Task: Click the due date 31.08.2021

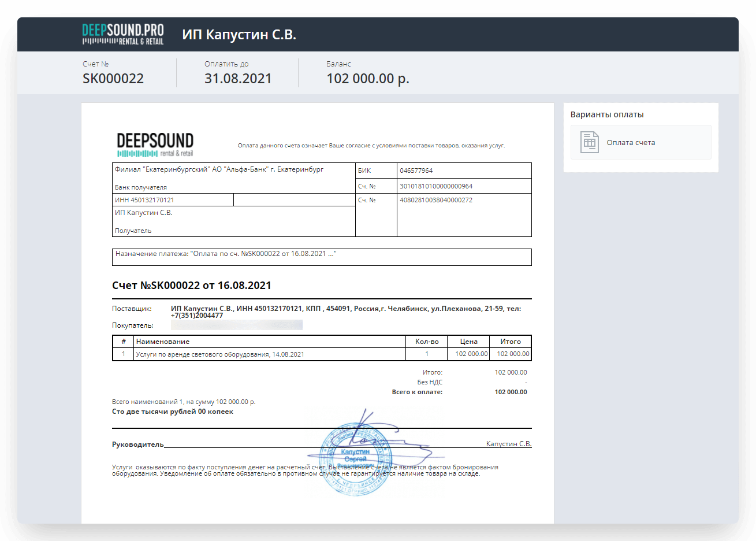Action: [238, 79]
